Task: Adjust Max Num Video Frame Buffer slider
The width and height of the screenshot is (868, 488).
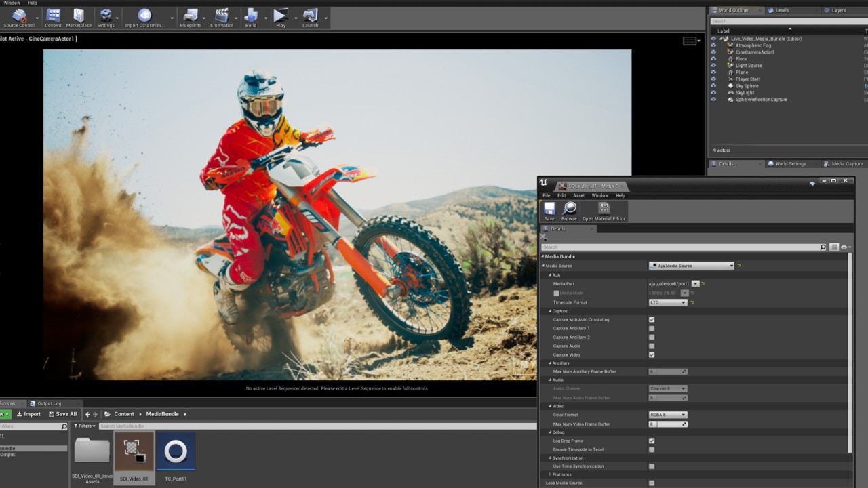Action: coord(668,424)
